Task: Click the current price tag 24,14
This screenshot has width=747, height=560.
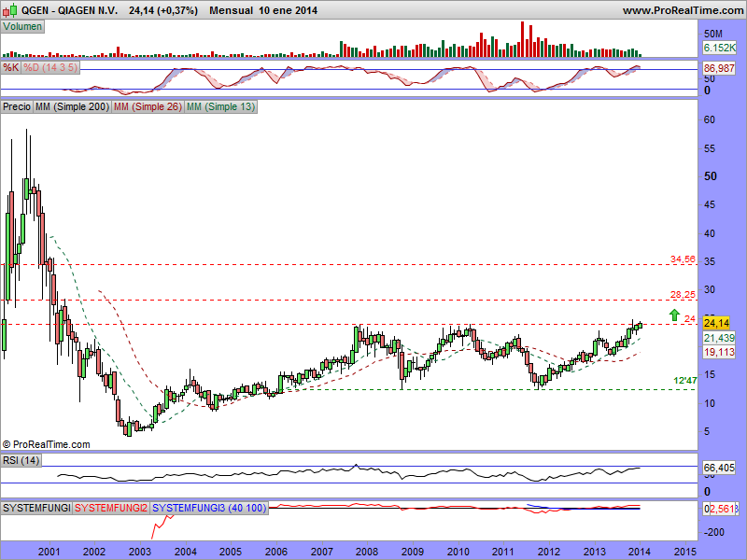Action: pyautogui.click(x=716, y=323)
